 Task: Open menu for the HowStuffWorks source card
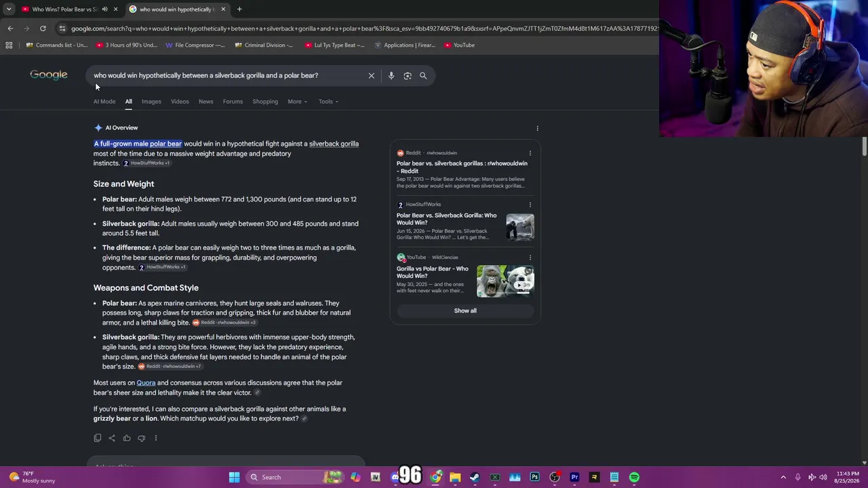pos(530,205)
